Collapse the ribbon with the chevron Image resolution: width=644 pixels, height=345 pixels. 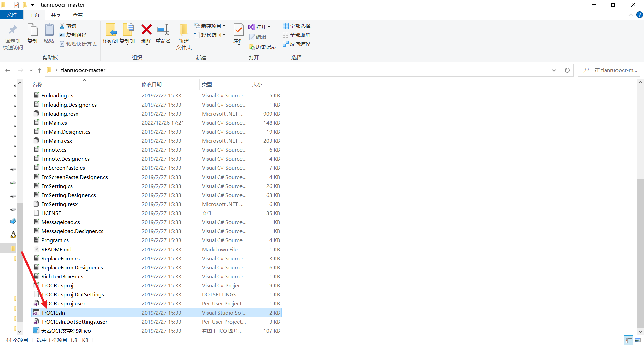coord(631,15)
